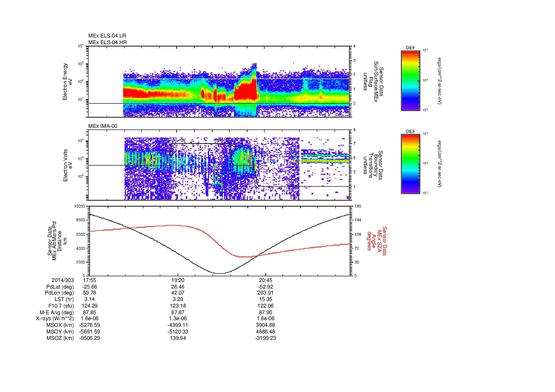Image resolution: width=555 pixels, height=392 pixels.
Task: Click the 'MSOX (km)' row label
Action: [60, 325]
